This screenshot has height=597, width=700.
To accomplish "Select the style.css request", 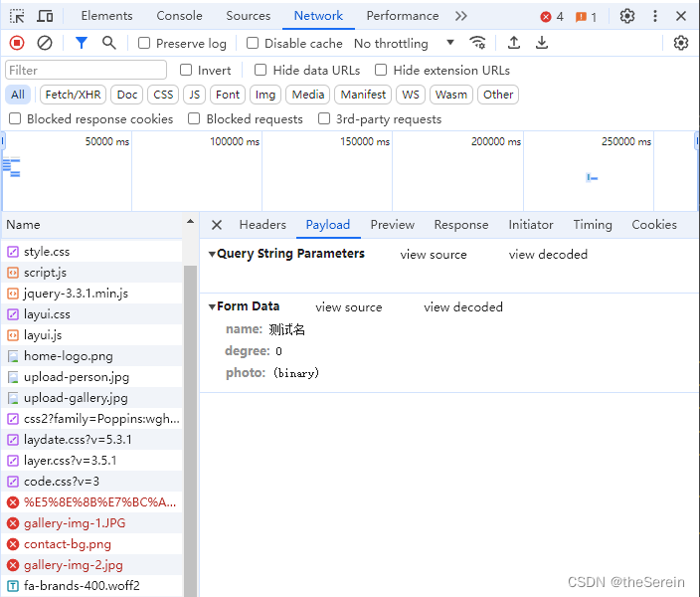I will tap(91, 252).
